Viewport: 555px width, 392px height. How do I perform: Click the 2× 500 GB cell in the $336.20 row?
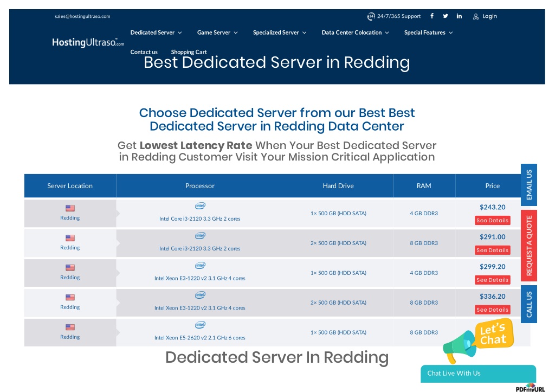click(x=338, y=303)
